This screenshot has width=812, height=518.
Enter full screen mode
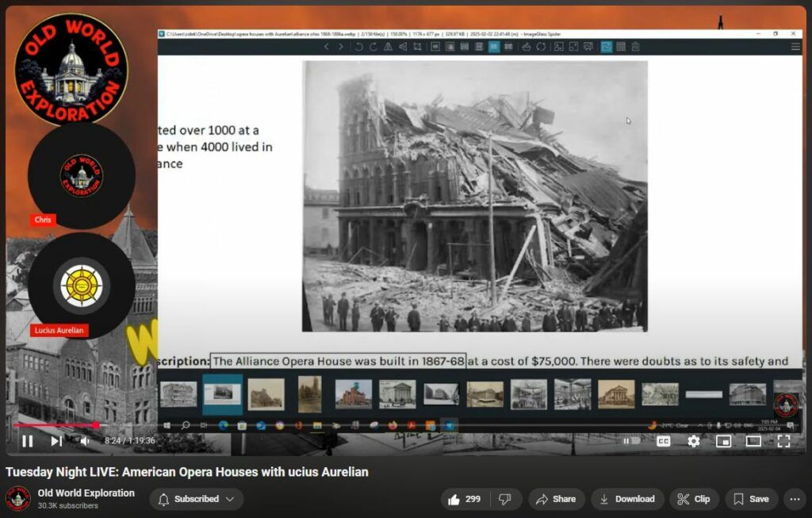(x=783, y=441)
